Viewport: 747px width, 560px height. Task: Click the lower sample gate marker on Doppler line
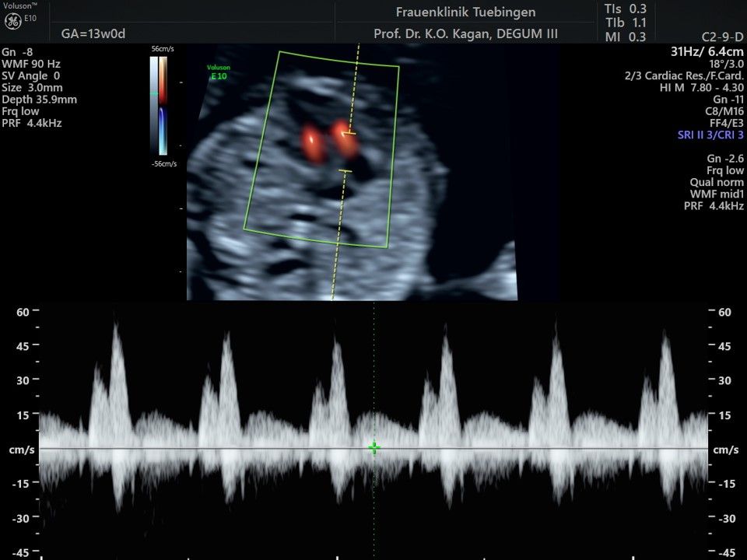click(345, 170)
